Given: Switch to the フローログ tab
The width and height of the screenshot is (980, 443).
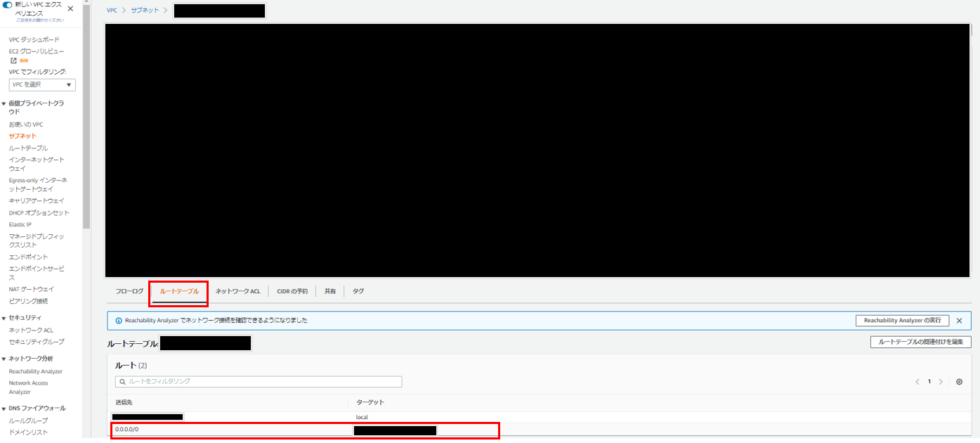Looking at the screenshot, I should pyautogui.click(x=129, y=291).
